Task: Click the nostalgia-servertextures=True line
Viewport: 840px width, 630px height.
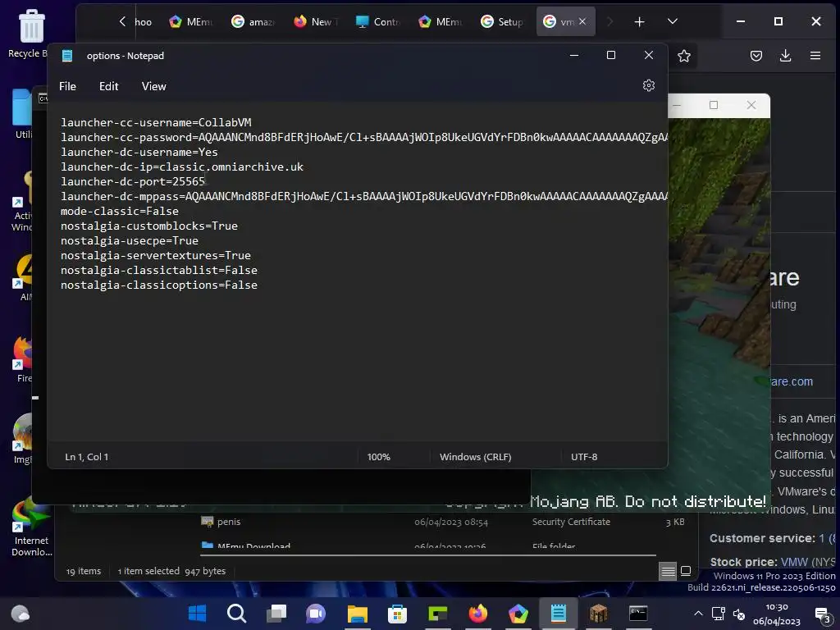Action: (x=156, y=256)
